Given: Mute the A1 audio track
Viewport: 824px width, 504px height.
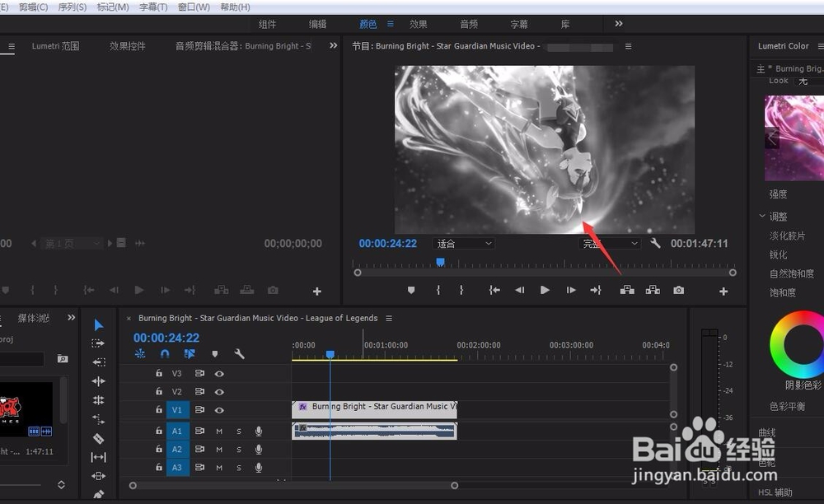Looking at the screenshot, I should (x=219, y=432).
